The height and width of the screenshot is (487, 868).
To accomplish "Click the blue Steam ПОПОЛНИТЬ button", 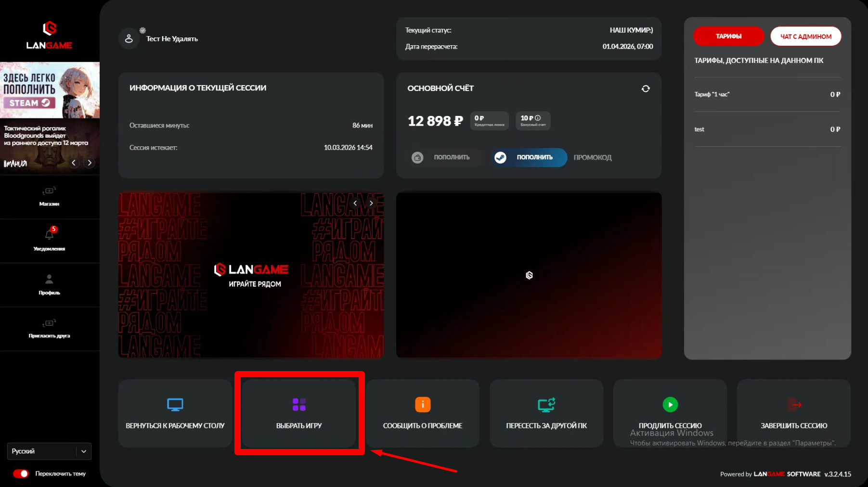I will click(x=529, y=157).
